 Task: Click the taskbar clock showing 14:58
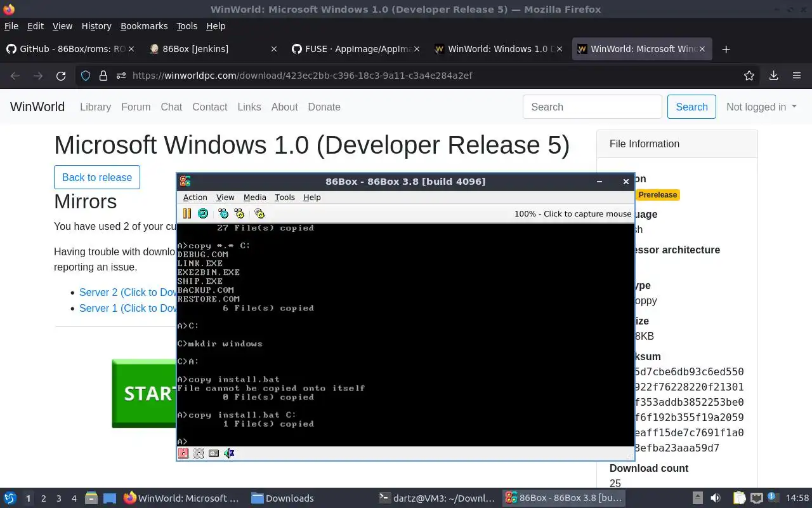tap(797, 498)
